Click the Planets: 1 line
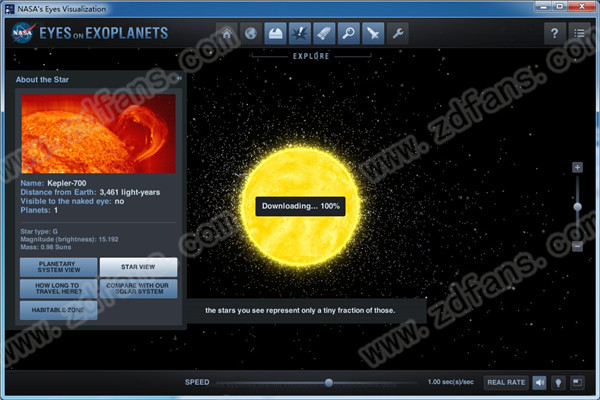This screenshot has width=600, height=400. (39, 210)
